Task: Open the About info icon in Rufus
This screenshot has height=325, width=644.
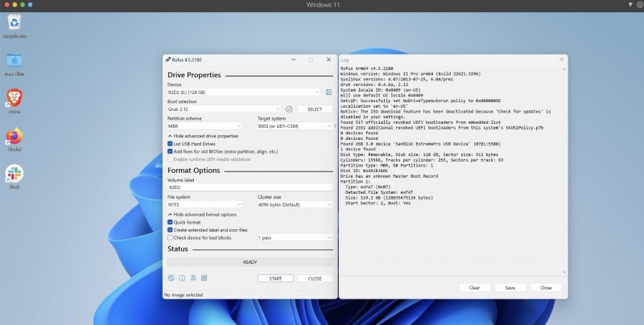Action: (x=182, y=278)
